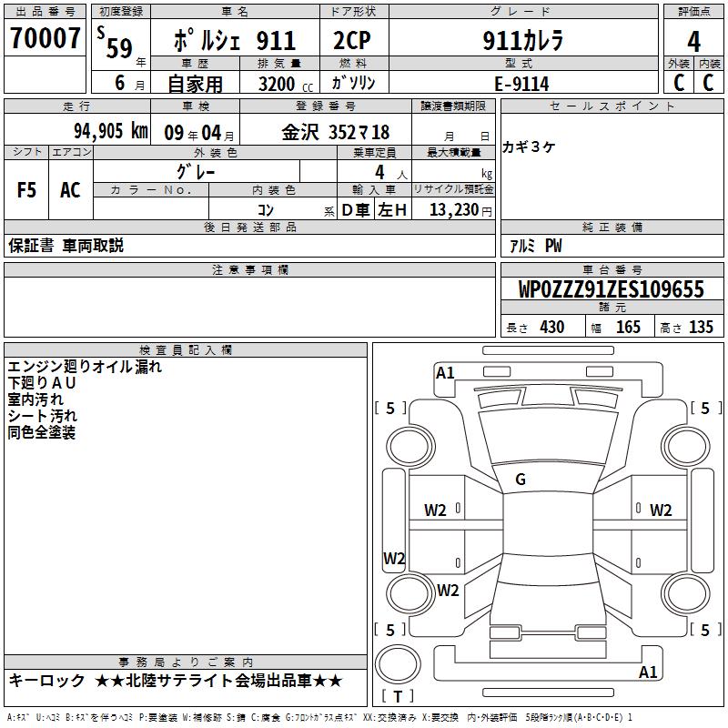The width and height of the screenshot is (728, 728).
Task: Click the 北陸サテライト会場出品車 notice text
Action: [218, 680]
